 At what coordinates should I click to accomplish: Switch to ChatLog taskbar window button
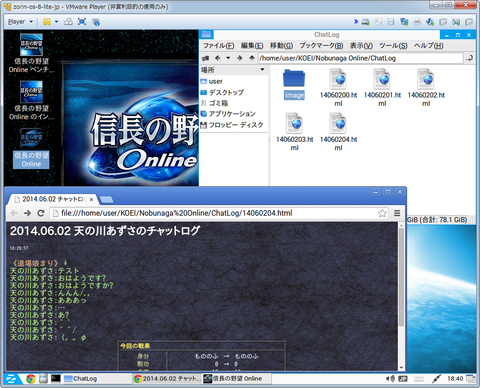tap(97, 379)
